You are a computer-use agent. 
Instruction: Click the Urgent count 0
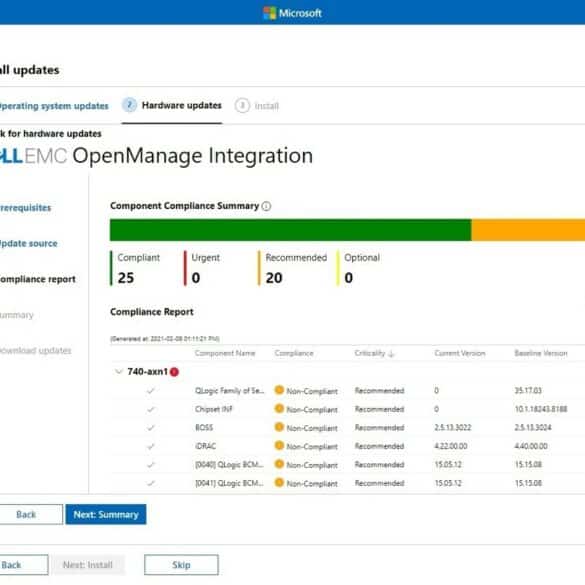coord(196,278)
